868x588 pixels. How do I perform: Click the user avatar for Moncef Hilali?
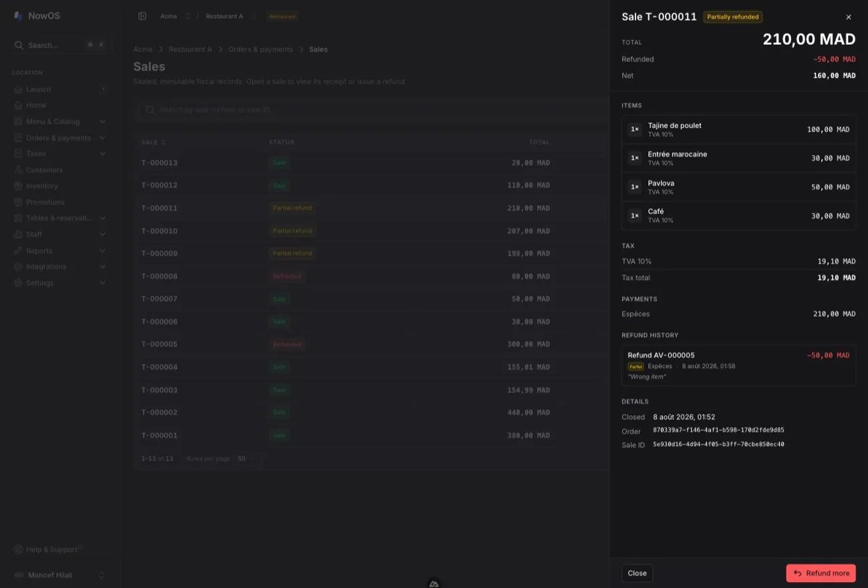click(x=19, y=575)
